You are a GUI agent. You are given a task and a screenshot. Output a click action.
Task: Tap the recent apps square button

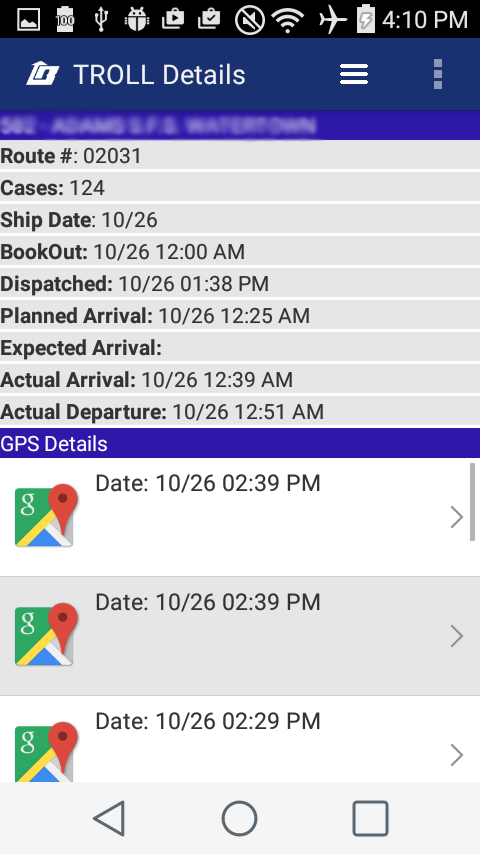pyautogui.click(x=370, y=818)
